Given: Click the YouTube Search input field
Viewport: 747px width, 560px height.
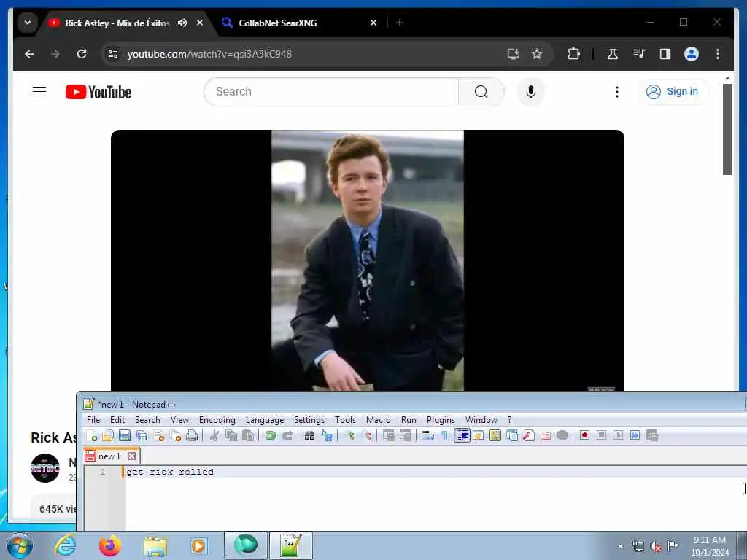Looking at the screenshot, I should tap(331, 91).
